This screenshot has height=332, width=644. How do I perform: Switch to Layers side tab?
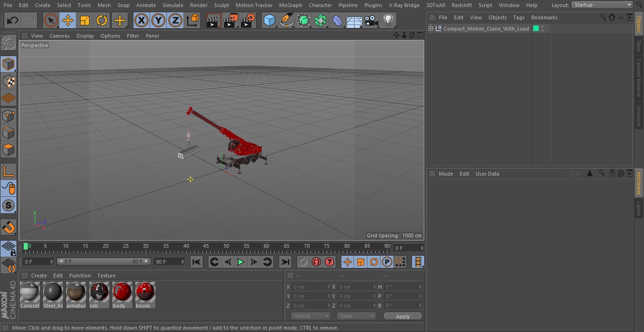[x=639, y=208]
